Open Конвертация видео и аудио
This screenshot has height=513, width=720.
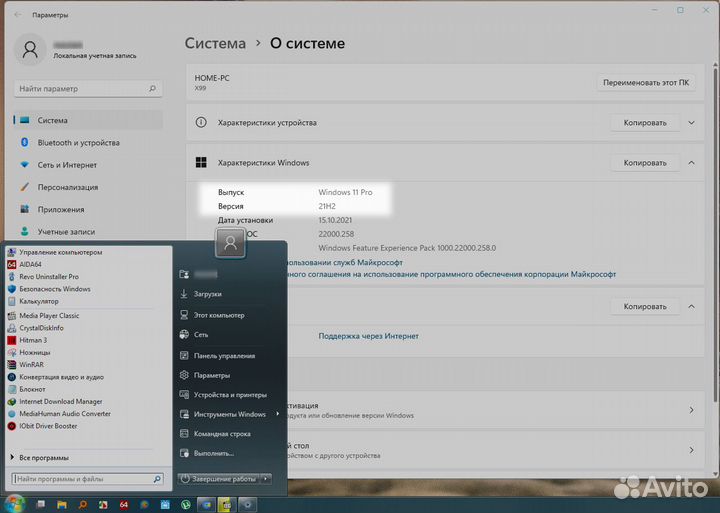(x=56, y=377)
